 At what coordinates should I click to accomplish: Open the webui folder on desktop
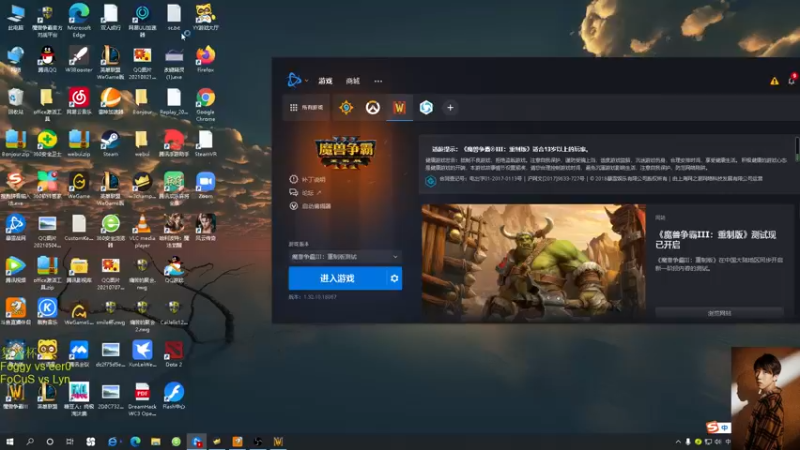click(142, 143)
